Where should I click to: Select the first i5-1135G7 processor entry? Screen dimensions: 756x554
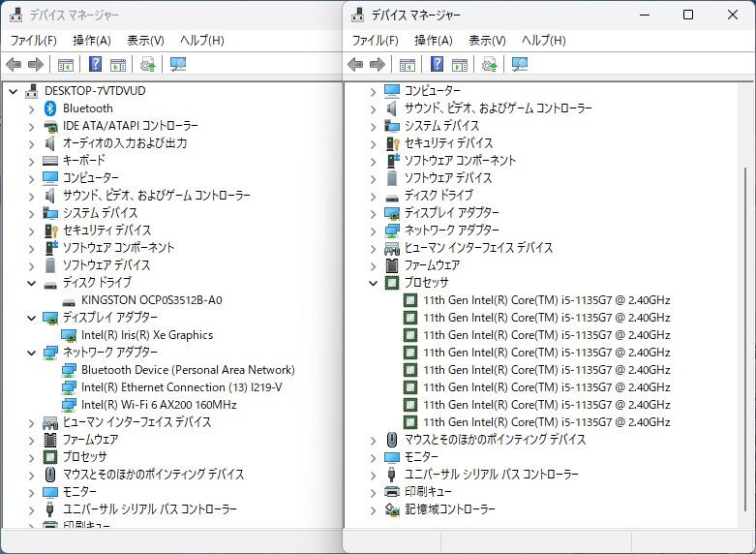546,300
